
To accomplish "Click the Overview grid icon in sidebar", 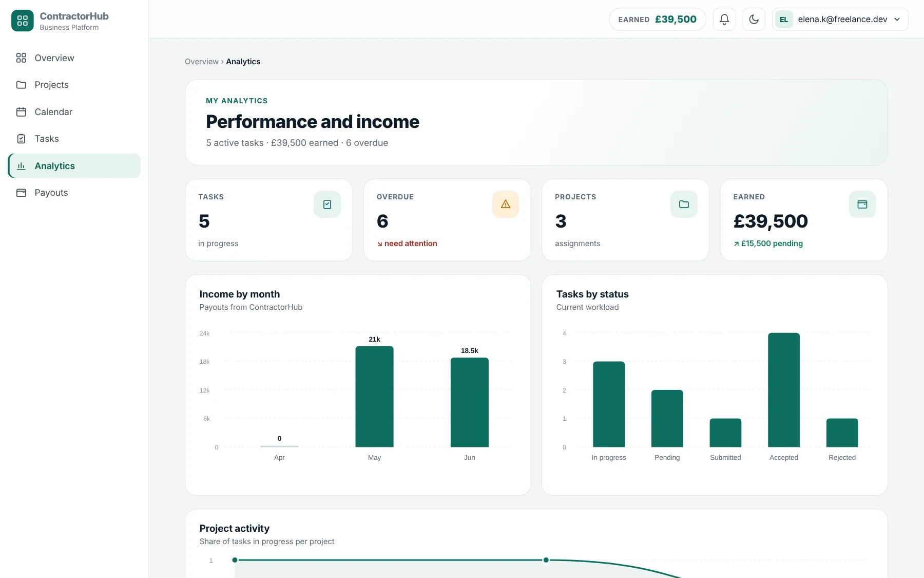I will pyautogui.click(x=21, y=58).
